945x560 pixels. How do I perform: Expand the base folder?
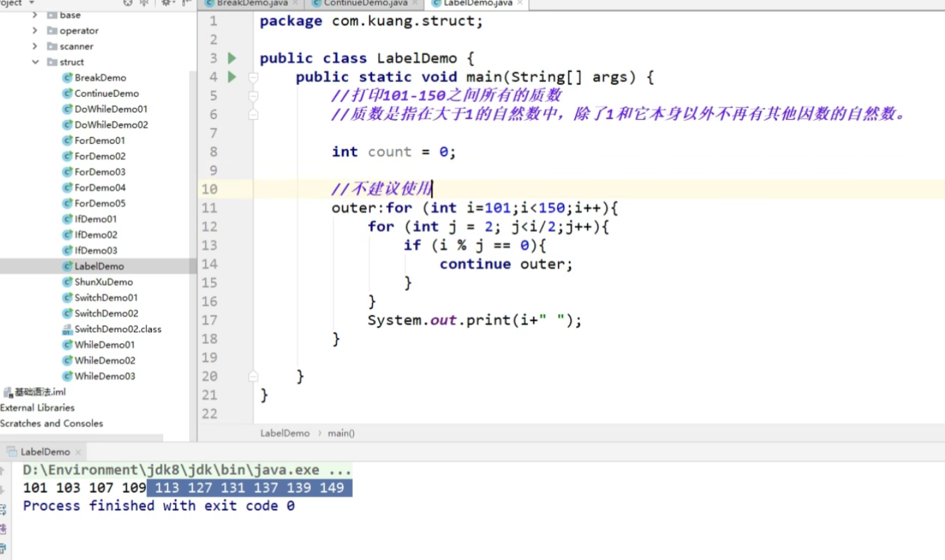tap(34, 15)
